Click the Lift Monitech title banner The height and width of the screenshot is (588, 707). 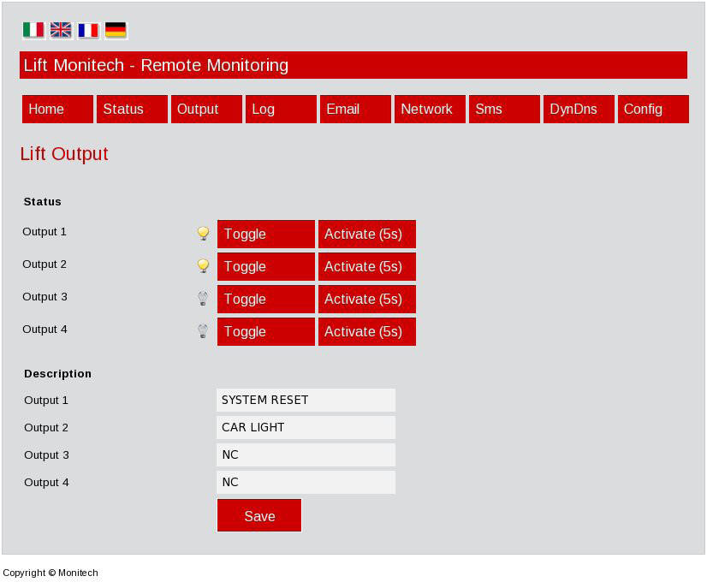tap(353, 65)
